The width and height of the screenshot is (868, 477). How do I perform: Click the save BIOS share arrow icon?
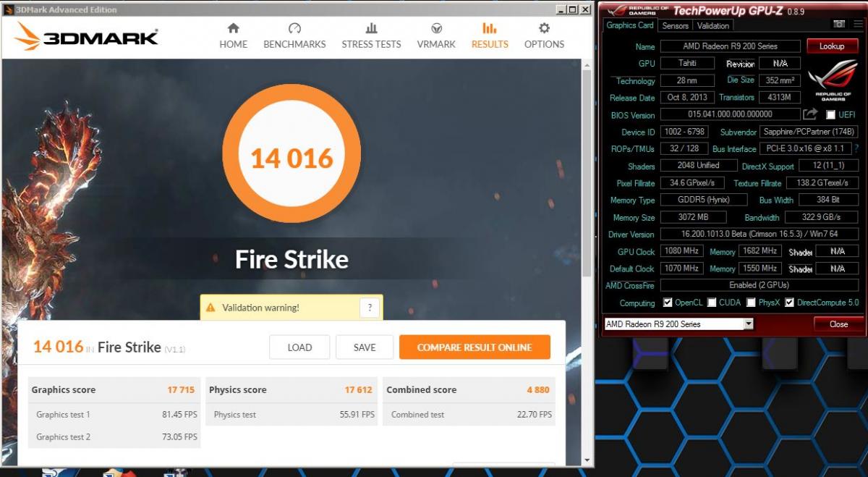pyautogui.click(x=810, y=114)
